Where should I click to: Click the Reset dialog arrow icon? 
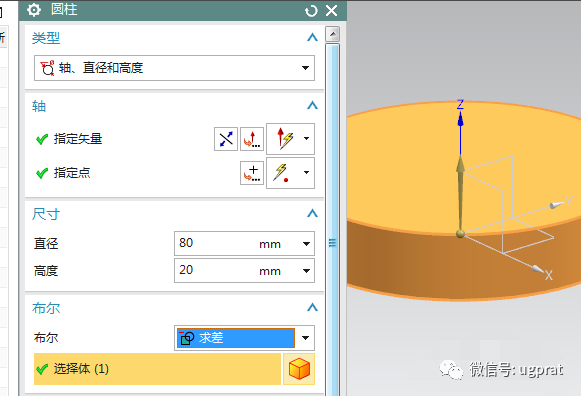[x=311, y=11]
